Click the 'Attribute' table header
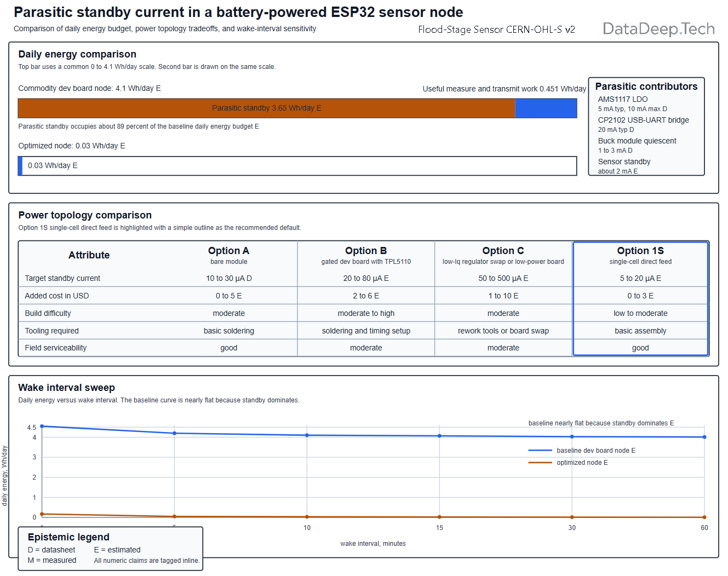Image resolution: width=728 pixels, height=576 pixels. coord(89,255)
